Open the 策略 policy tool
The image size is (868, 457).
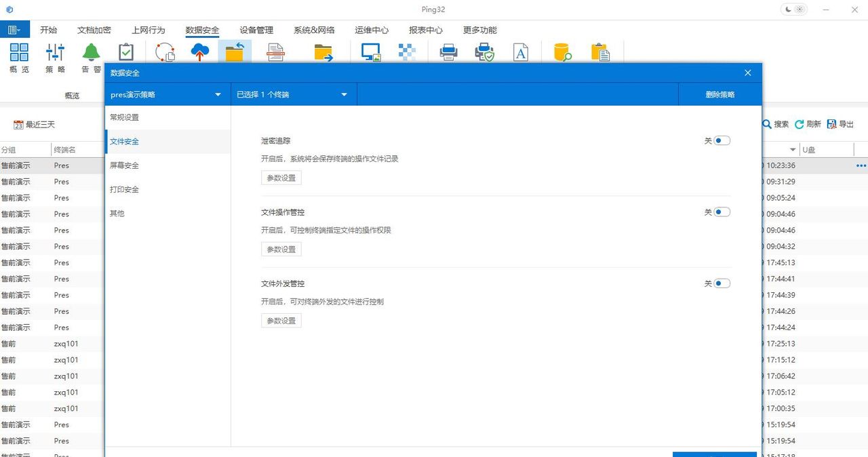tap(54, 57)
